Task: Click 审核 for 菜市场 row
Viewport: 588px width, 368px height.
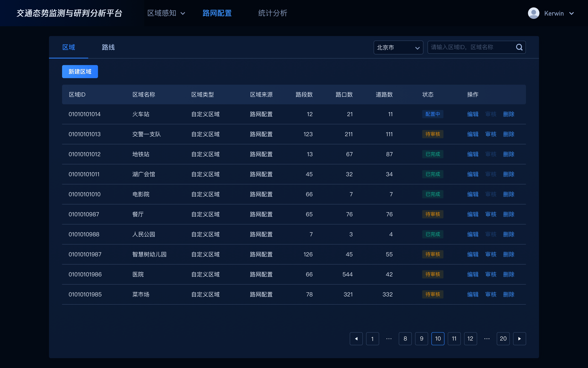Action: (x=491, y=295)
